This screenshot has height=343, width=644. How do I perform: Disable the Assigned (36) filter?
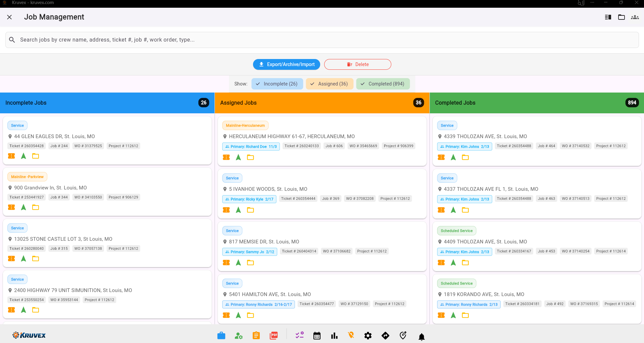(x=329, y=84)
